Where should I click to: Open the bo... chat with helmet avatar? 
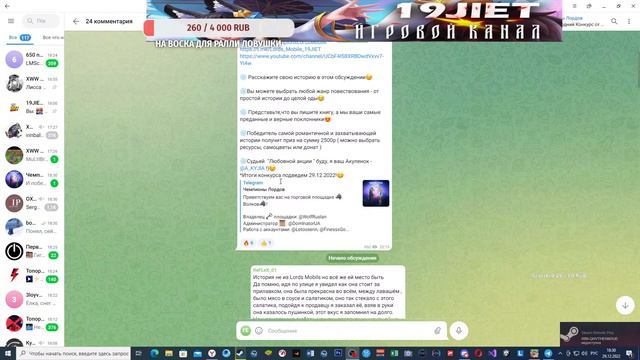(32, 227)
